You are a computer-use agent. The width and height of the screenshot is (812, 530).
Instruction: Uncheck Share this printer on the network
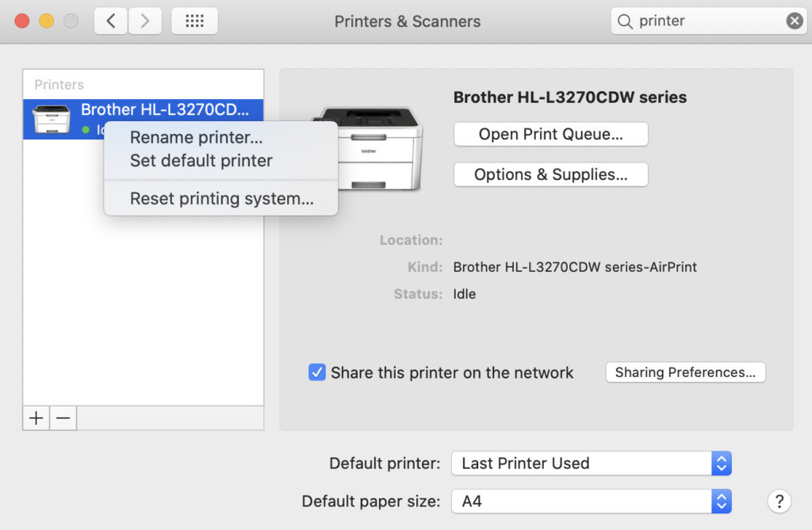[317, 372]
